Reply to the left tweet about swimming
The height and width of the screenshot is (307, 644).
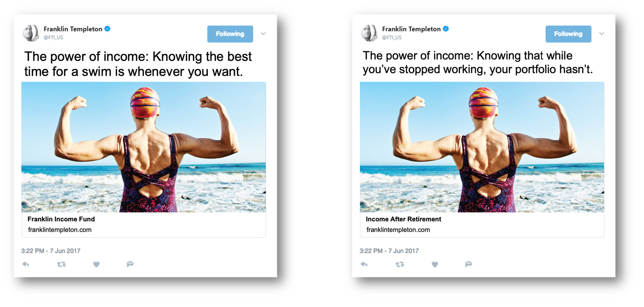26,264
